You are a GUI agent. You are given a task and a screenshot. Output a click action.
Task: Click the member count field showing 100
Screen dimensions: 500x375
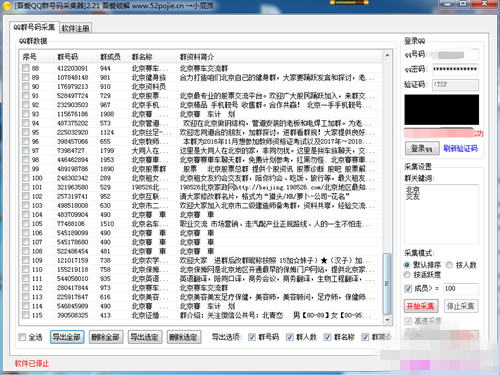tap(461, 289)
